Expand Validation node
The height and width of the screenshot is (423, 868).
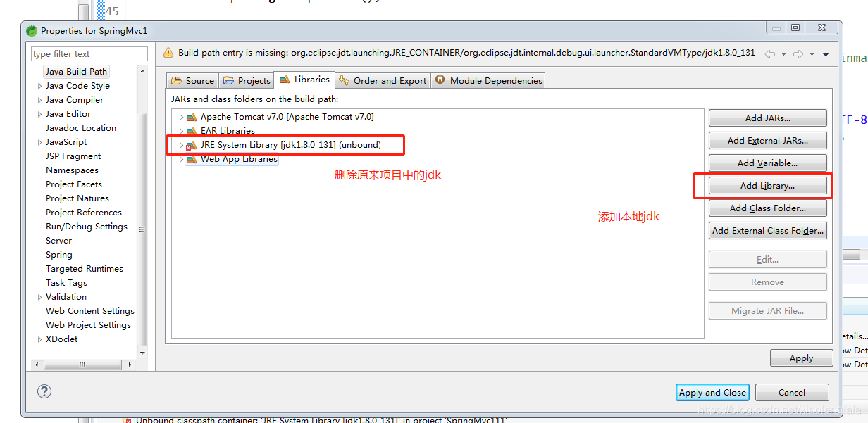coord(39,297)
